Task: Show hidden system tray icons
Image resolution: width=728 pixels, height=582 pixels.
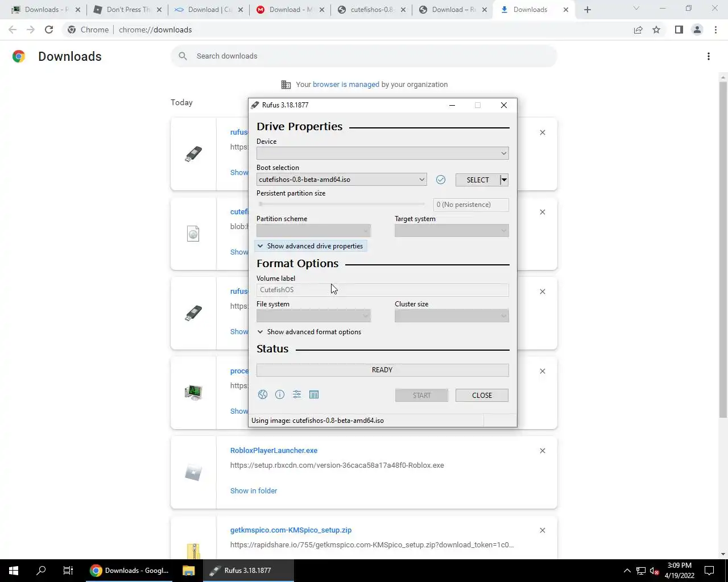Action: pos(627,571)
